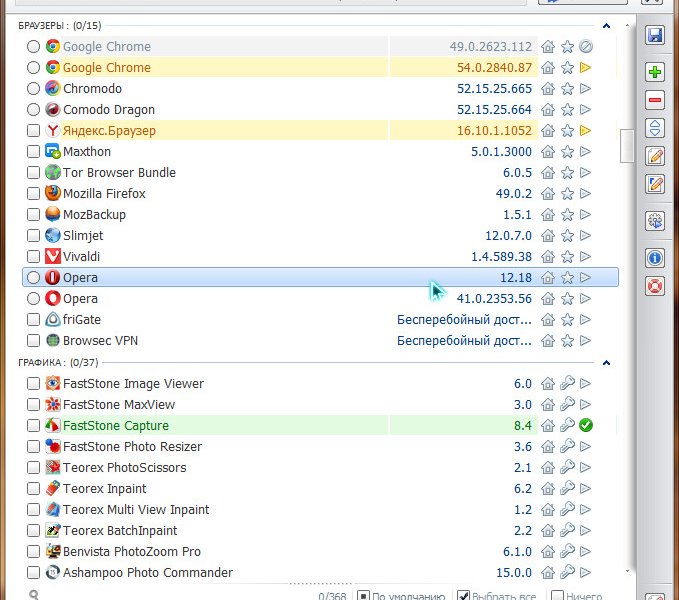Check the Яндекс.Браузер checkbox
This screenshot has width=679, height=600.
click(33, 131)
